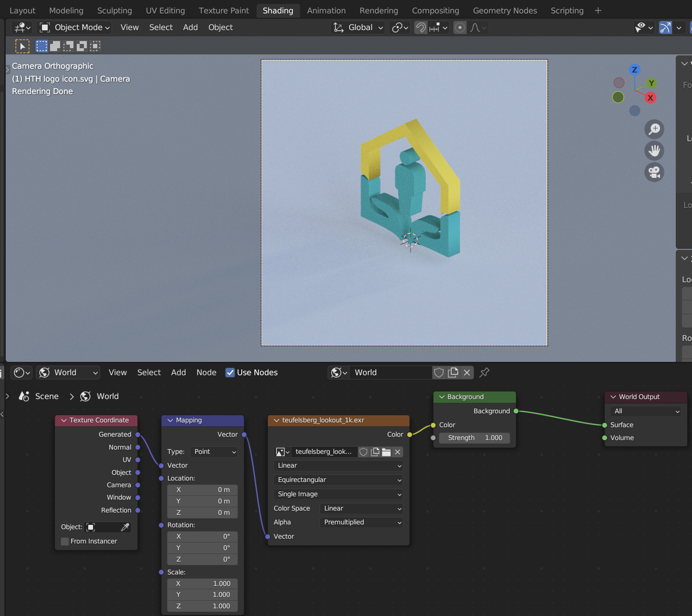Switch to the Modeling workspace tab
Screen dimensions: 692x616
[x=66, y=10]
